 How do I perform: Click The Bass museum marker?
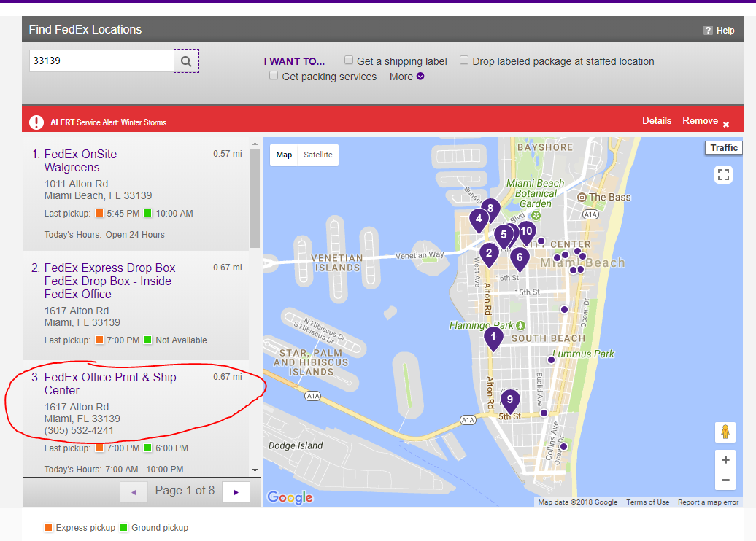582,197
